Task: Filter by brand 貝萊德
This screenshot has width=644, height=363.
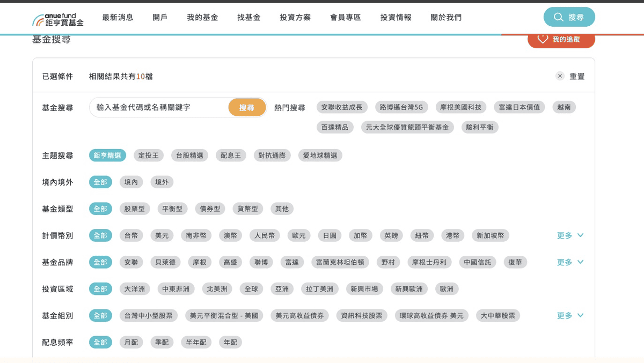Action: coord(165,262)
